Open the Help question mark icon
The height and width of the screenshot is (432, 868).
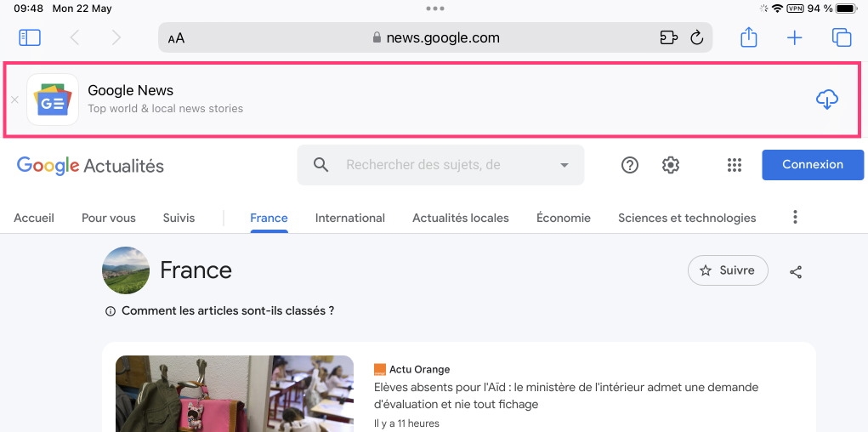[x=630, y=165]
